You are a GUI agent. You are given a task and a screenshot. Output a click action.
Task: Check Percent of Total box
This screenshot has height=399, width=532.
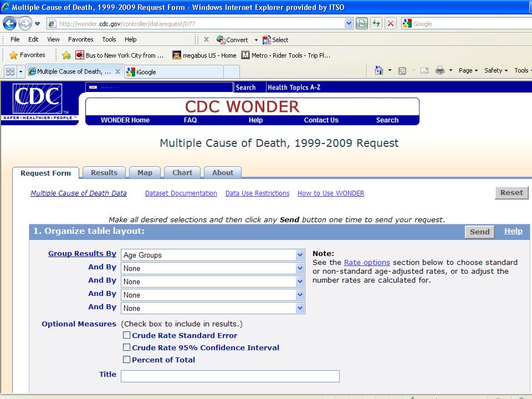pos(126,359)
